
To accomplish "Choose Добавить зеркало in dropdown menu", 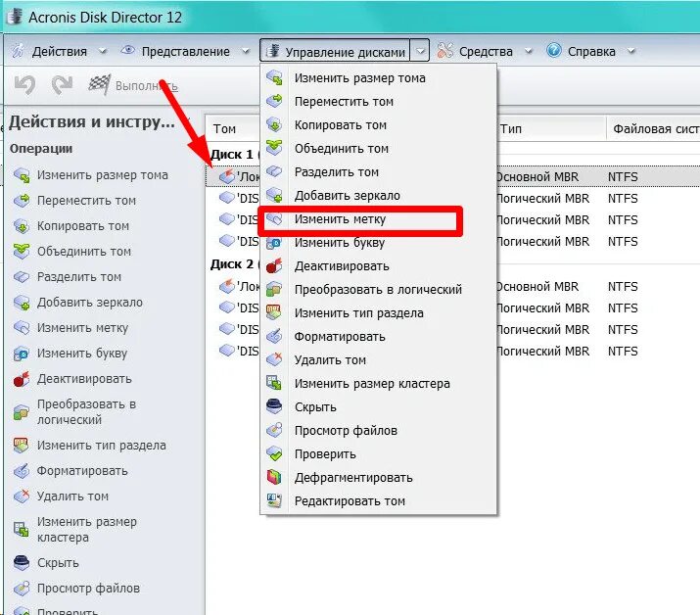I will click(x=378, y=196).
